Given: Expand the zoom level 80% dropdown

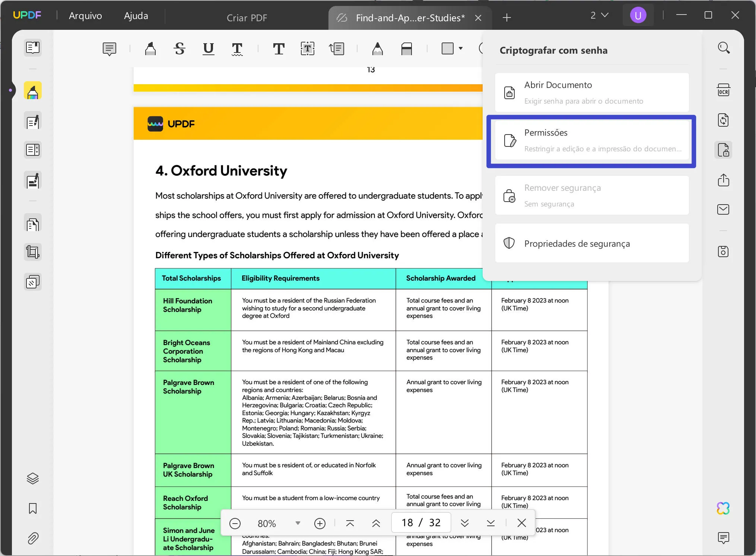Looking at the screenshot, I should coord(298,523).
